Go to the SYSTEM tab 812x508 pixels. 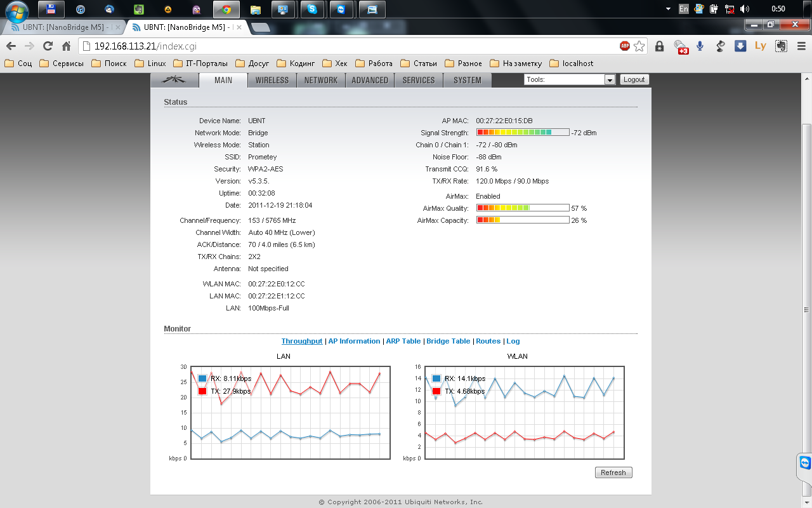(468, 80)
